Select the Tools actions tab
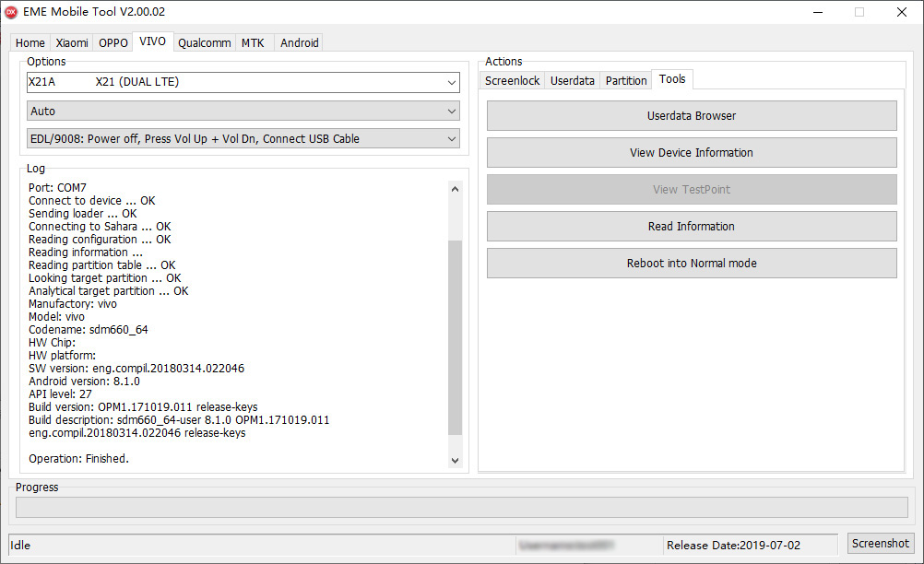This screenshot has width=924, height=564. (x=672, y=79)
